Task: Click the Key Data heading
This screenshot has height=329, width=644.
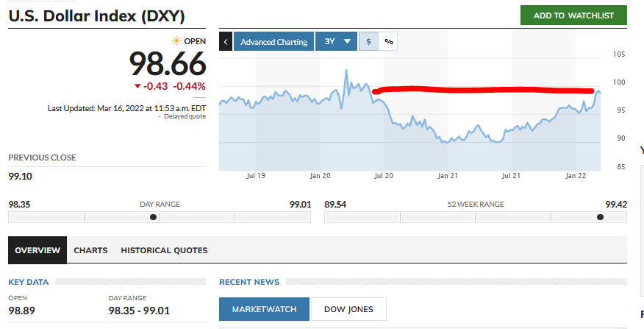Action: point(29,282)
